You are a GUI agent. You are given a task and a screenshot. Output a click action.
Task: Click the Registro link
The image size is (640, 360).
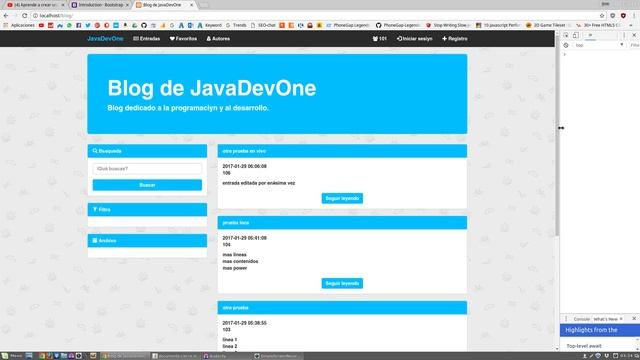coord(455,39)
